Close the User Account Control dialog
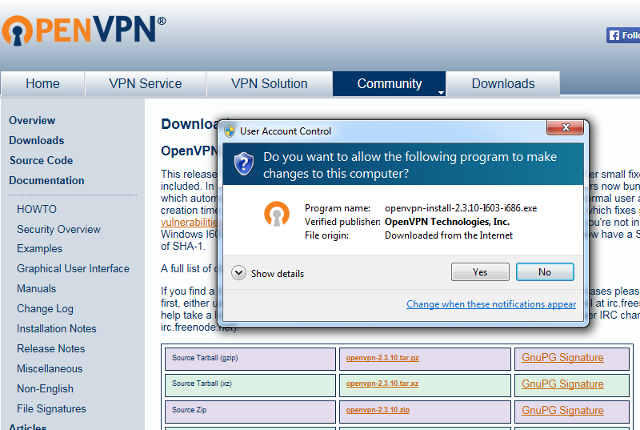Image resolution: width=640 pixels, height=430 pixels. pos(565,127)
